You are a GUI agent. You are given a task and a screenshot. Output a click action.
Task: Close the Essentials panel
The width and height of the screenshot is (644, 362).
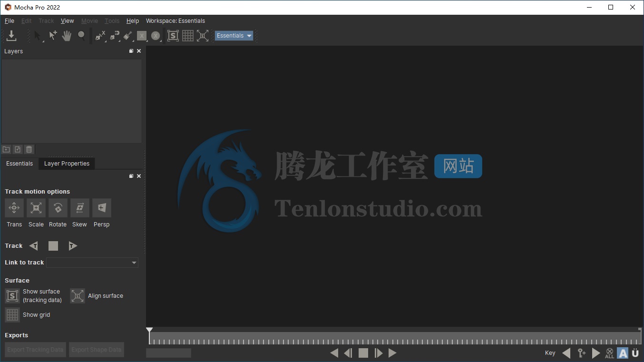point(139,176)
